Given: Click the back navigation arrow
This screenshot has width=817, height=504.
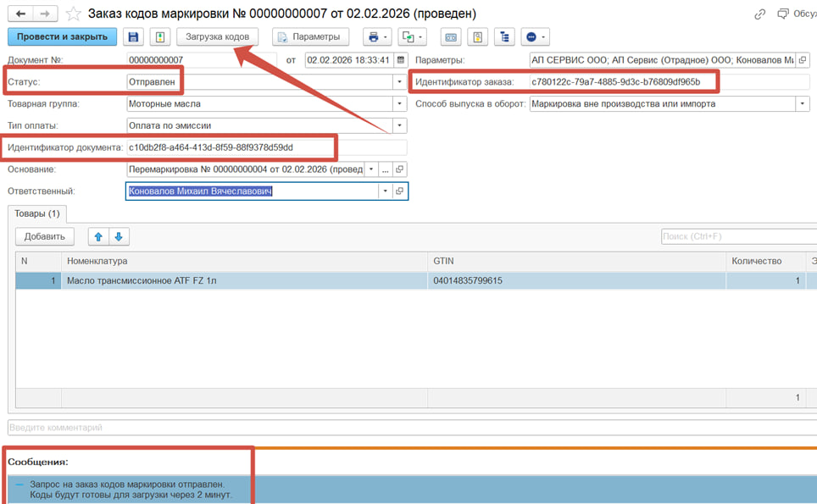Looking at the screenshot, I should pyautogui.click(x=20, y=14).
